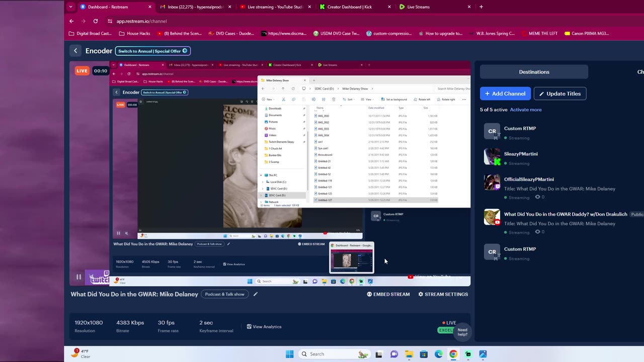Reload the Restream page
The image size is (644, 362).
(96, 21)
